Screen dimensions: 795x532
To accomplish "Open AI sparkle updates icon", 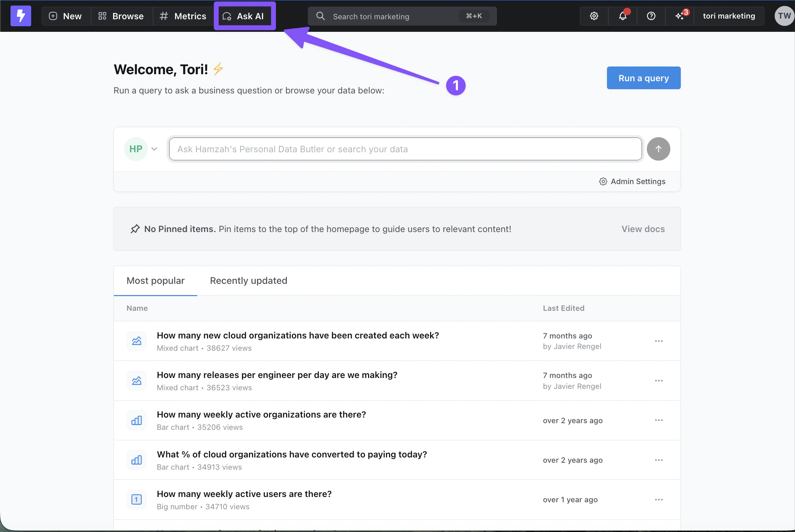I will 680,16.
